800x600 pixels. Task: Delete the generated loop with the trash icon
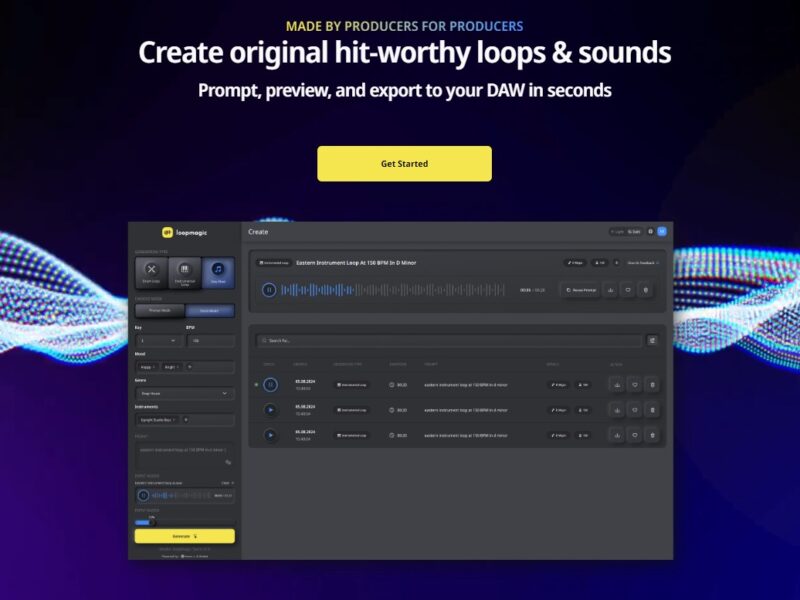click(646, 289)
